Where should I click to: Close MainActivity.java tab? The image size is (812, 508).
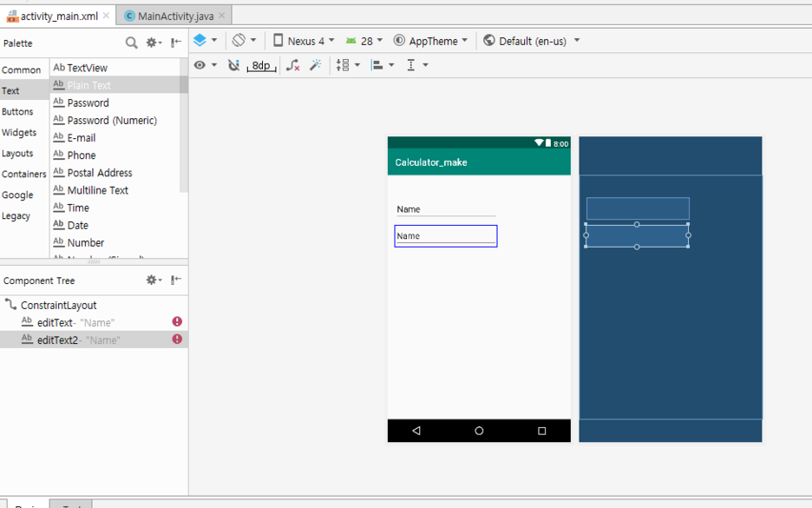[221, 16]
